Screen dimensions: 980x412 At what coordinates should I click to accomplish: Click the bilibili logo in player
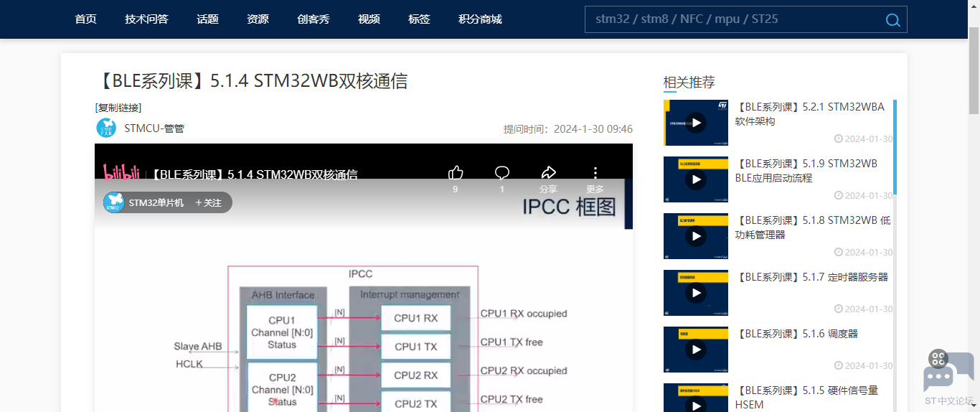pyautogui.click(x=121, y=173)
